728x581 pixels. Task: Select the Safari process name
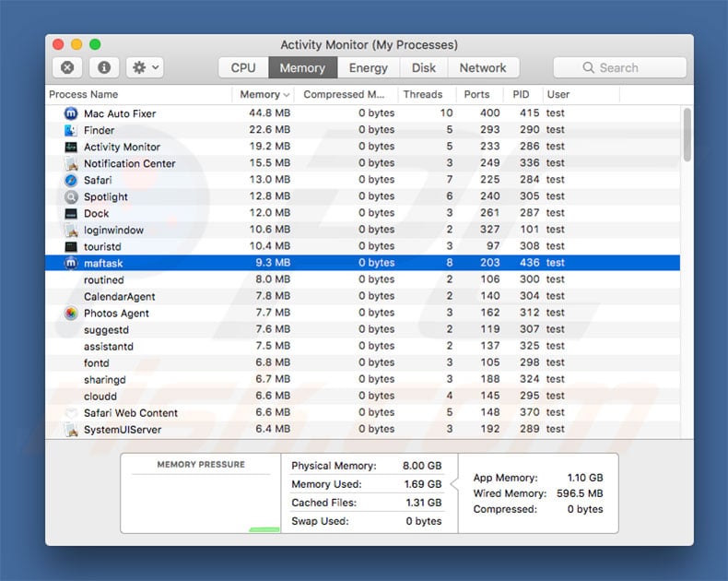(98, 180)
